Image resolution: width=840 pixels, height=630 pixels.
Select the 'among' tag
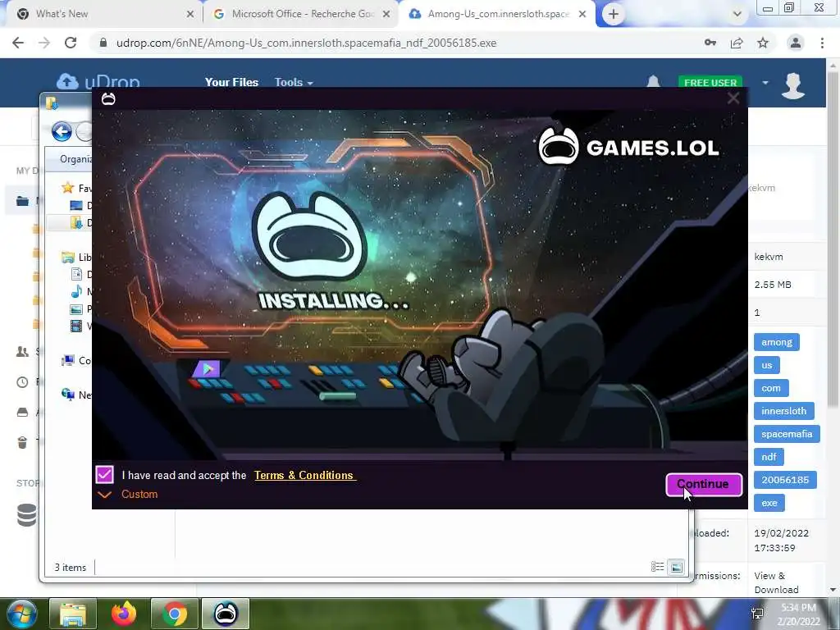pos(776,342)
